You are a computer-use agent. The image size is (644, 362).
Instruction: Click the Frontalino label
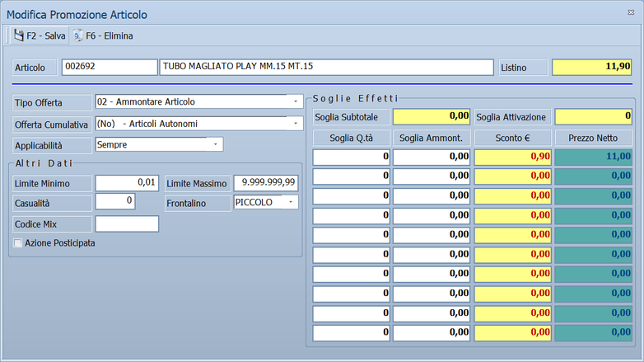(x=198, y=203)
